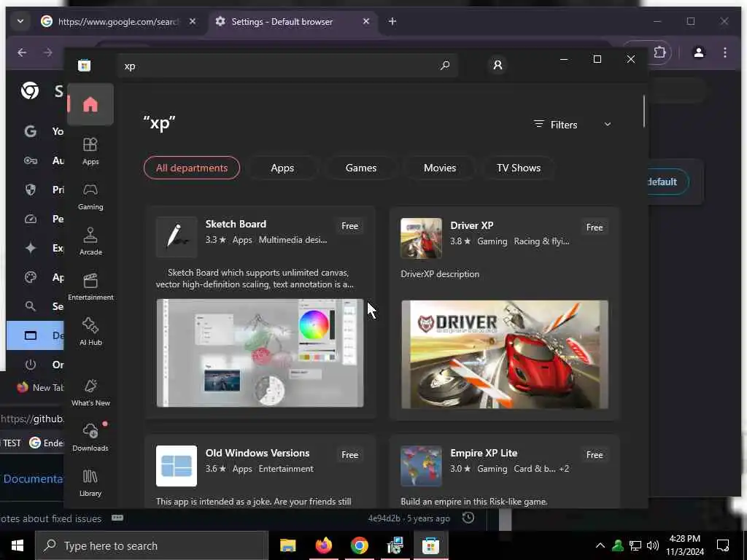Screen dimensions: 747x560
Task: Click the search magnifier icon in Store search box
Action: 445,65
